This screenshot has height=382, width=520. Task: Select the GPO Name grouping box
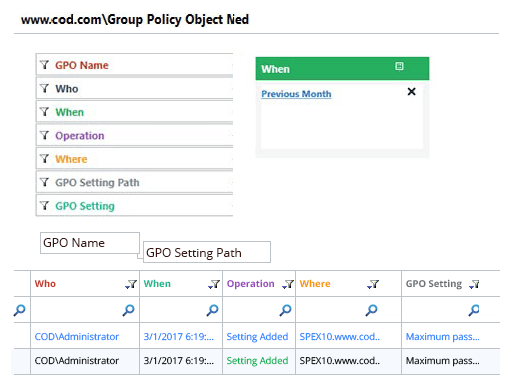(90, 243)
